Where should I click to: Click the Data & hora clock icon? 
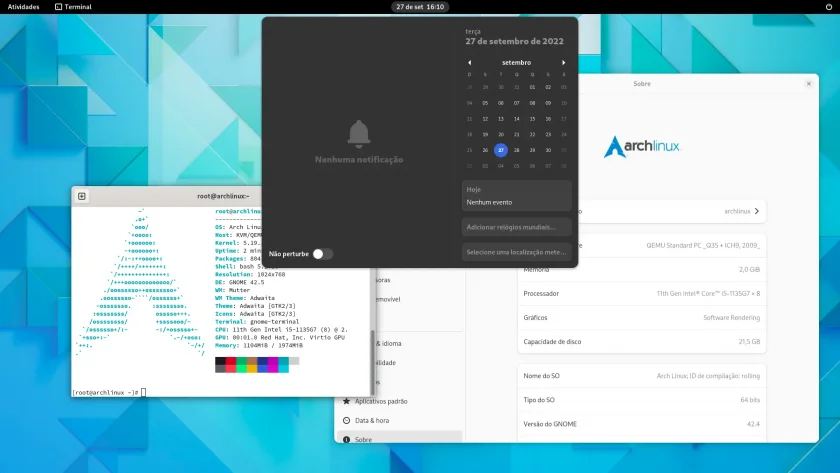346,421
